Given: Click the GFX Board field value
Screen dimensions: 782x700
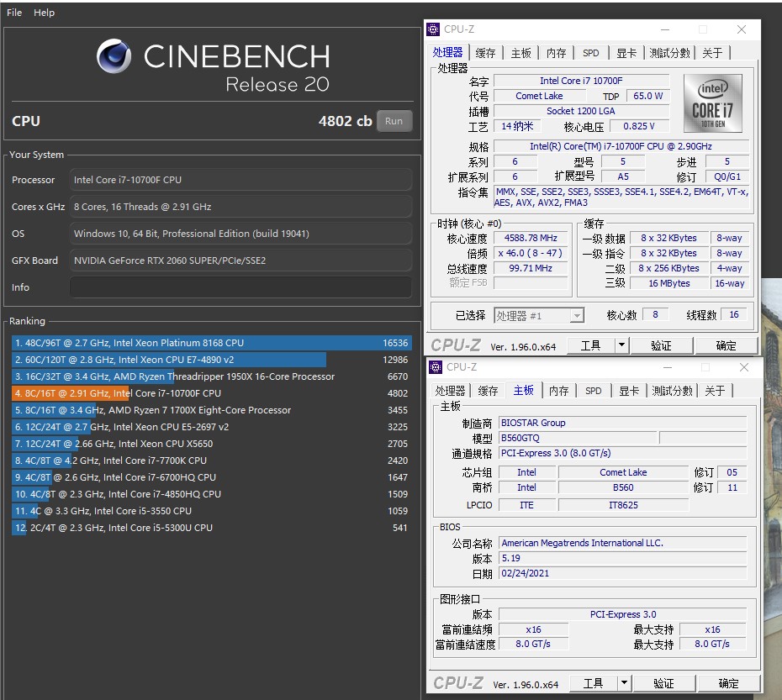Looking at the screenshot, I should coord(240,261).
